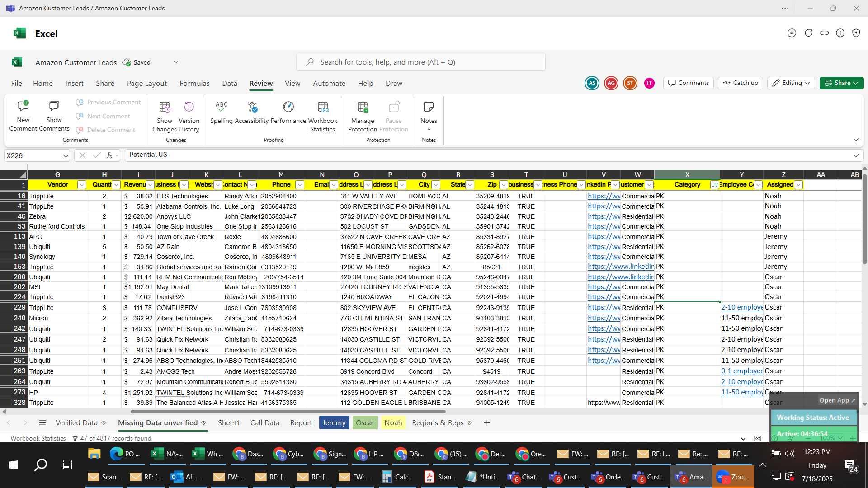This screenshot has width=868, height=488.
Task: Expand the ribbon display options chevron
Action: (x=856, y=140)
